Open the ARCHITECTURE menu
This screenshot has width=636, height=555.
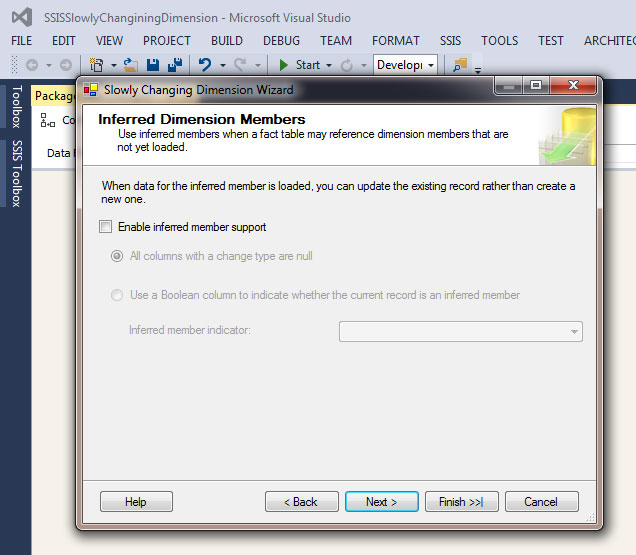pos(609,41)
